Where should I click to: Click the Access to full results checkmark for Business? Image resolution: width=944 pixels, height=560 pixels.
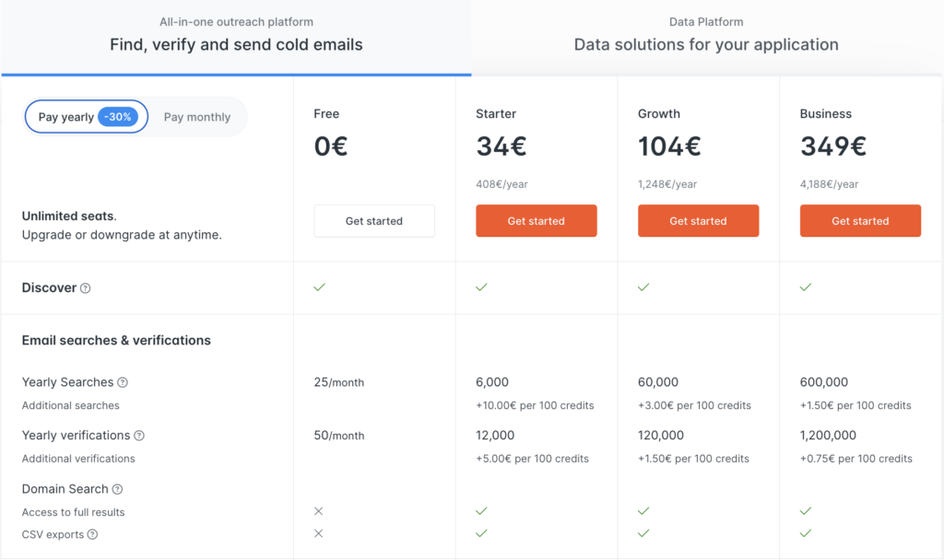806,510
